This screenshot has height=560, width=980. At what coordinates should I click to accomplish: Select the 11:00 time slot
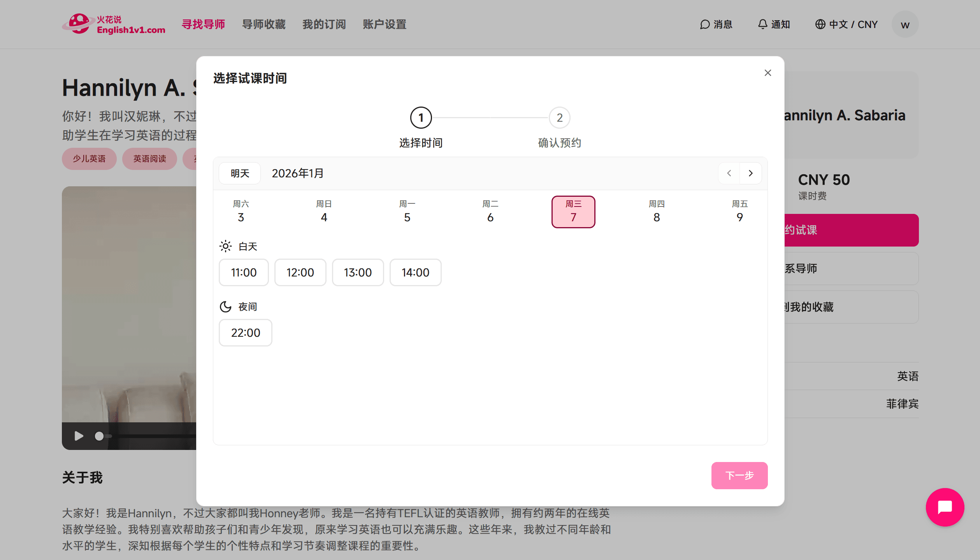click(x=244, y=272)
